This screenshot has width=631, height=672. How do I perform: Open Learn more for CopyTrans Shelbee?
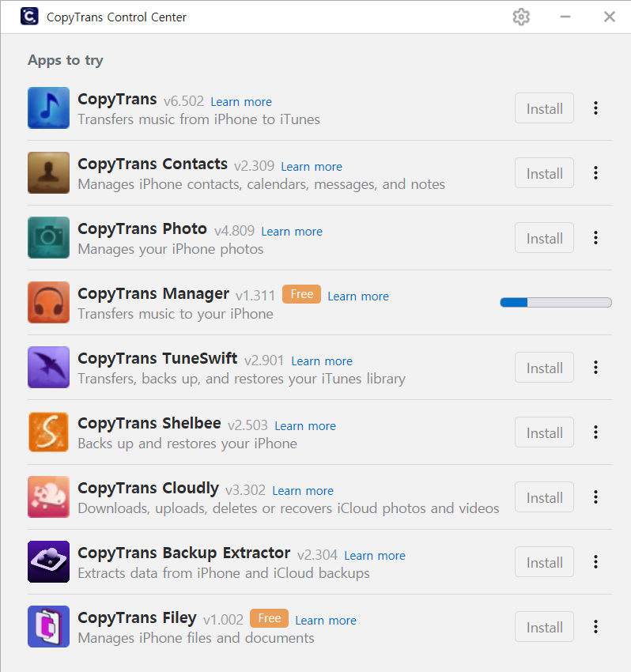point(305,426)
